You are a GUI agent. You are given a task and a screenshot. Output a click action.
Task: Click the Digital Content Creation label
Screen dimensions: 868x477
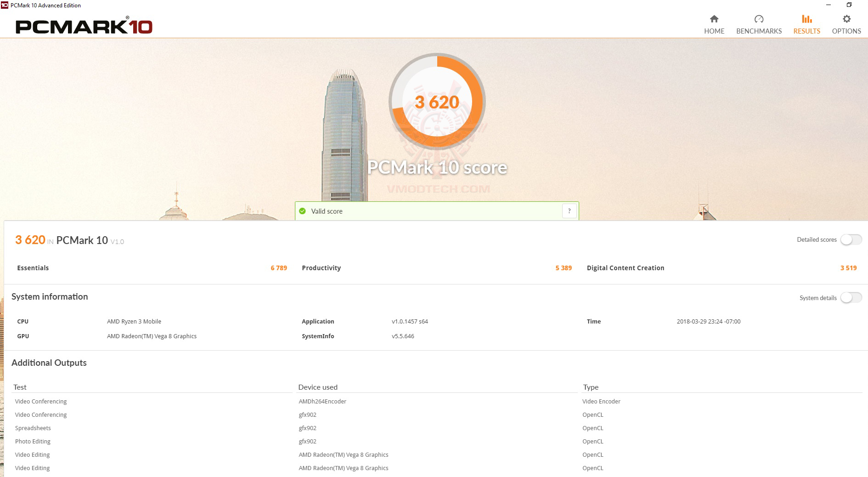[626, 268]
